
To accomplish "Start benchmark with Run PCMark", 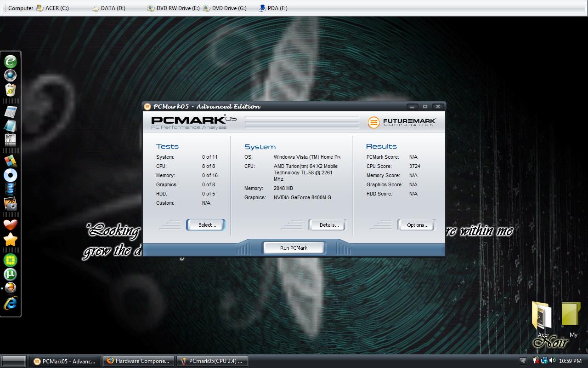I will tap(294, 248).
